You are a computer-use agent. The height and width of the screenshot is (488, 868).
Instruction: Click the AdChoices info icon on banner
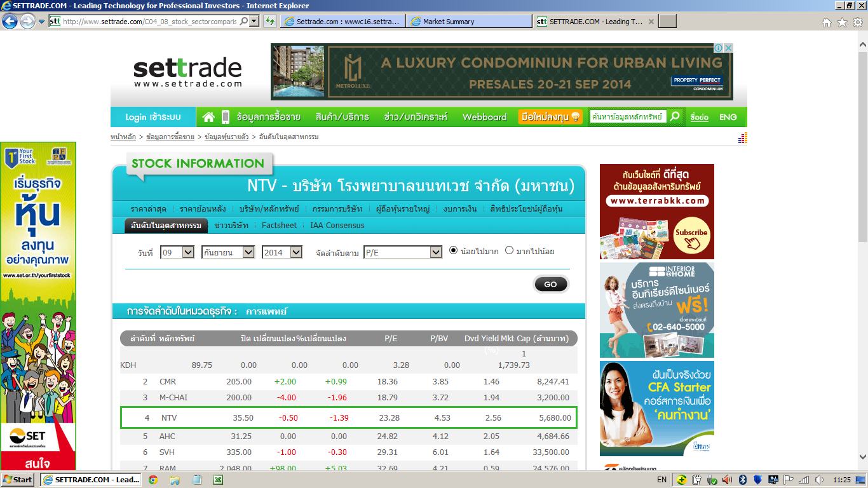click(718, 48)
